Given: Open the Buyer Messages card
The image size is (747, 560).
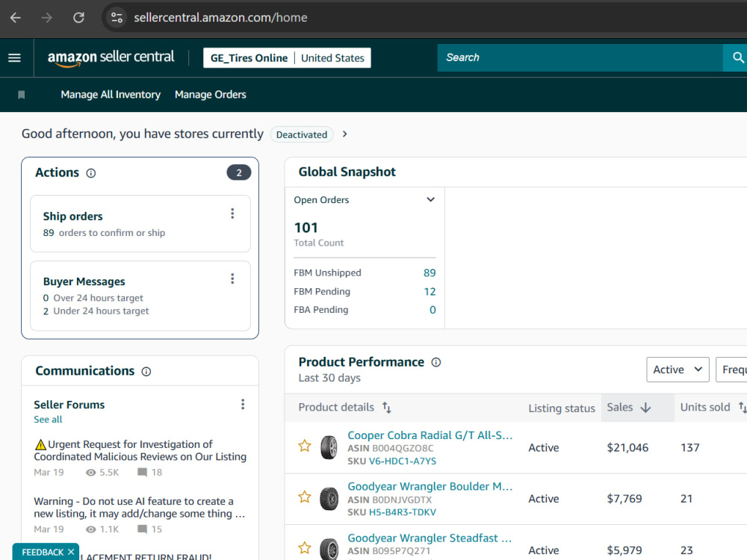Looking at the screenshot, I should (140, 296).
